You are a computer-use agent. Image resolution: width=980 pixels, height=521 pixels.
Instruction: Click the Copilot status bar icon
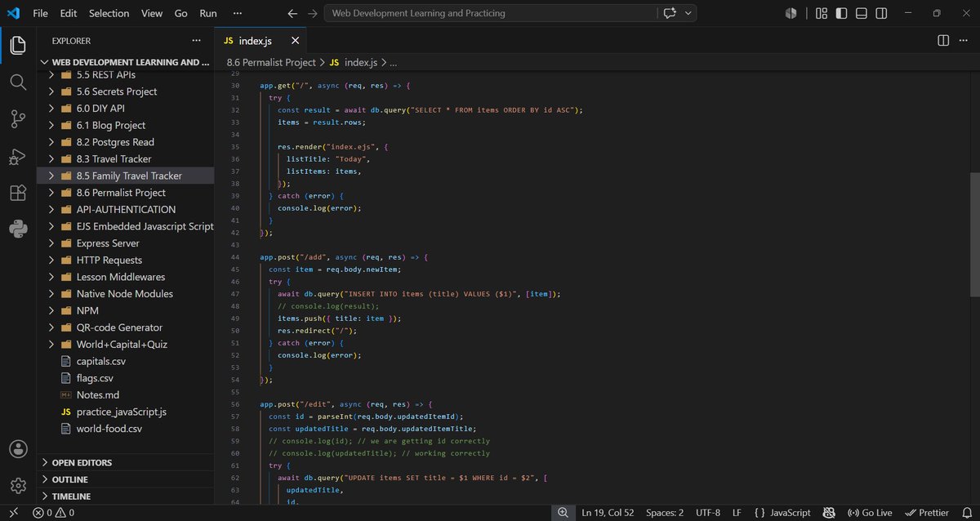click(x=828, y=513)
